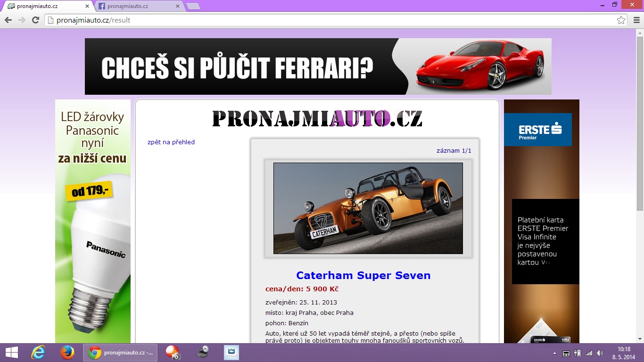
Task: Mute the speaker in the system tray
Action: 599,353
